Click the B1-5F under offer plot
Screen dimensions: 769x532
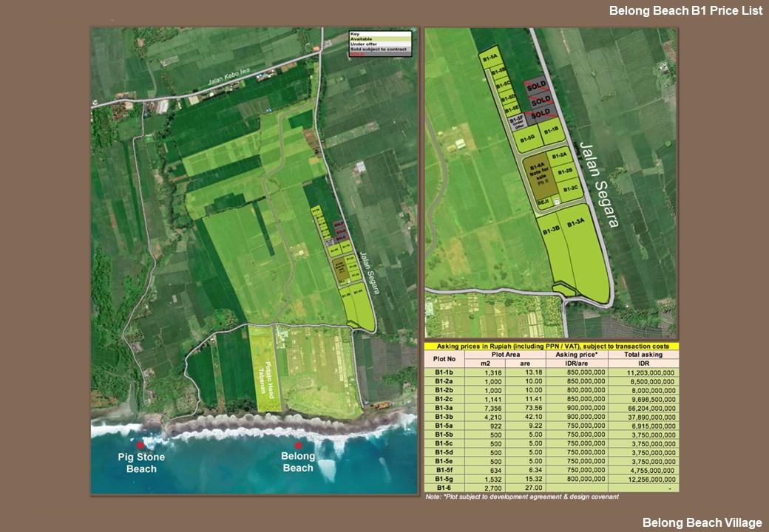pos(516,120)
